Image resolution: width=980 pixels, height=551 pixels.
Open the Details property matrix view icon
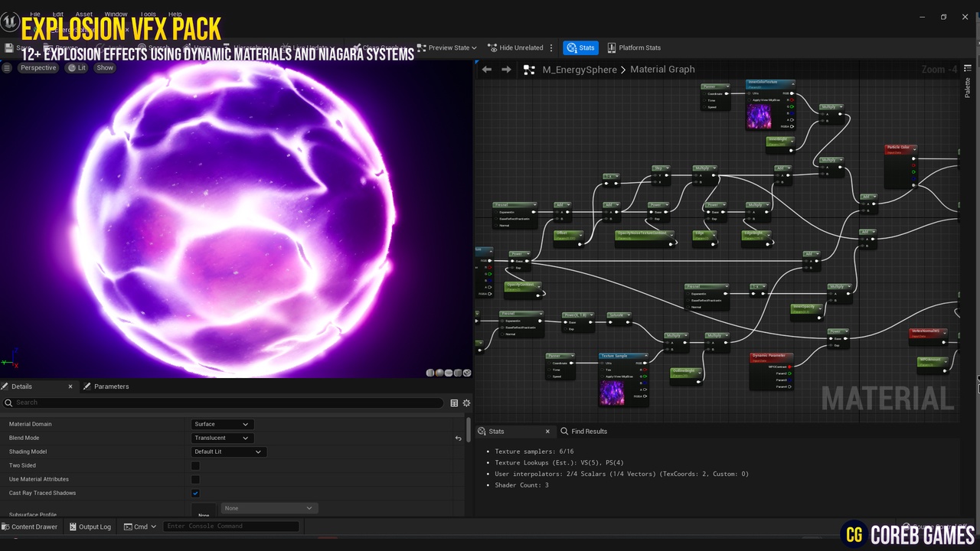pos(454,403)
